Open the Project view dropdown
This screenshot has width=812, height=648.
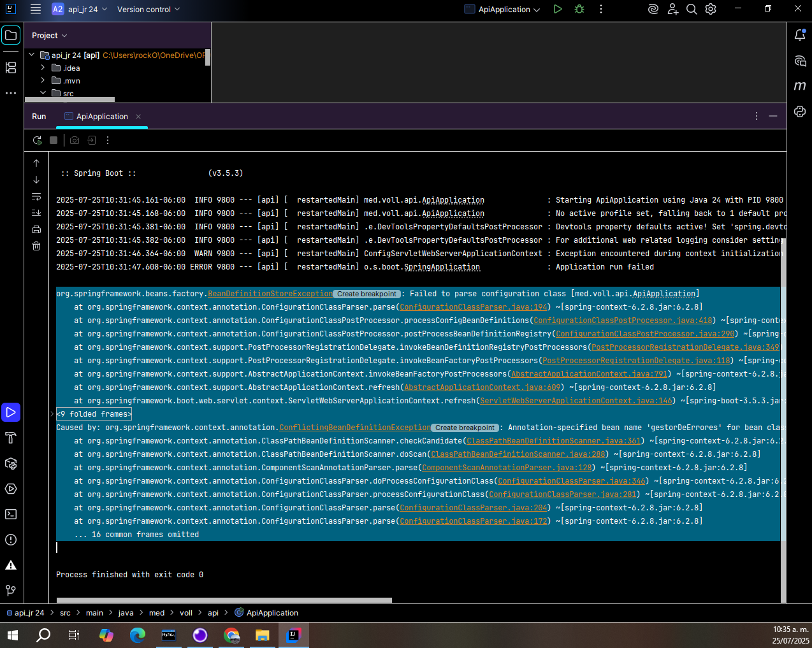[50, 36]
